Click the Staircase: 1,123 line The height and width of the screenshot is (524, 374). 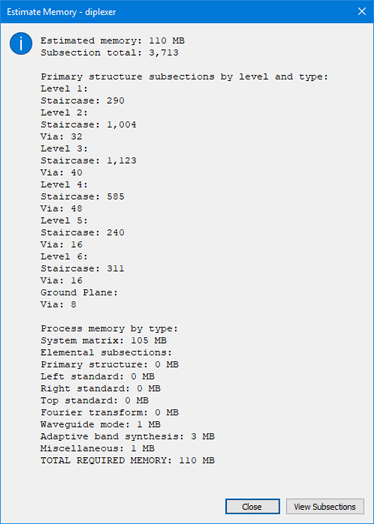pos(89,161)
